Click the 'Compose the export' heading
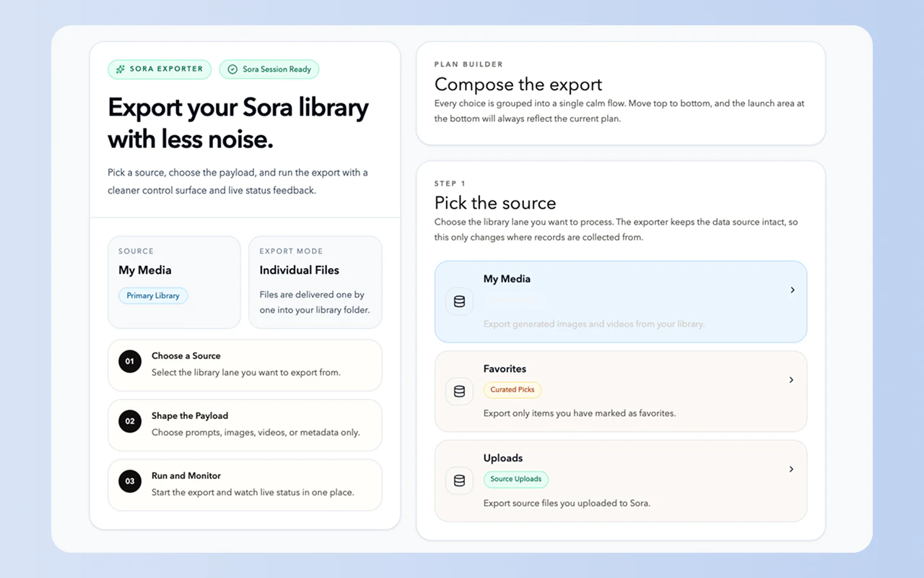924x578 pixels. (518, 85)
